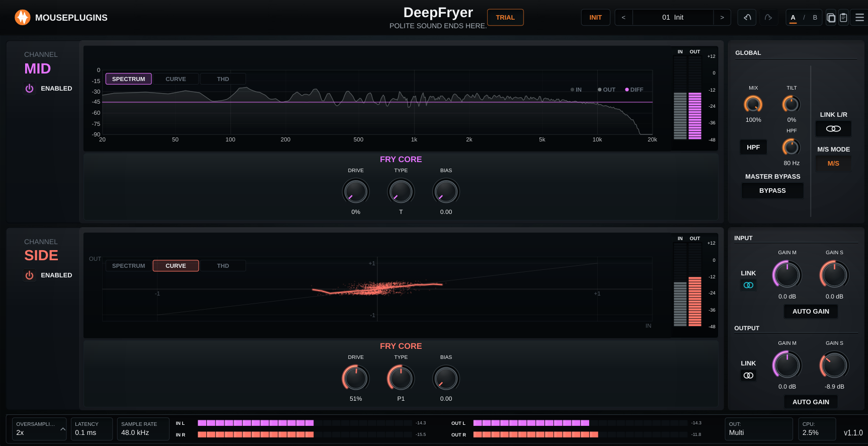Viewport: 868px width, 446px height.
Task: Select the SIDE channel SPECTRUM tab
Action: tap(128, 266)
